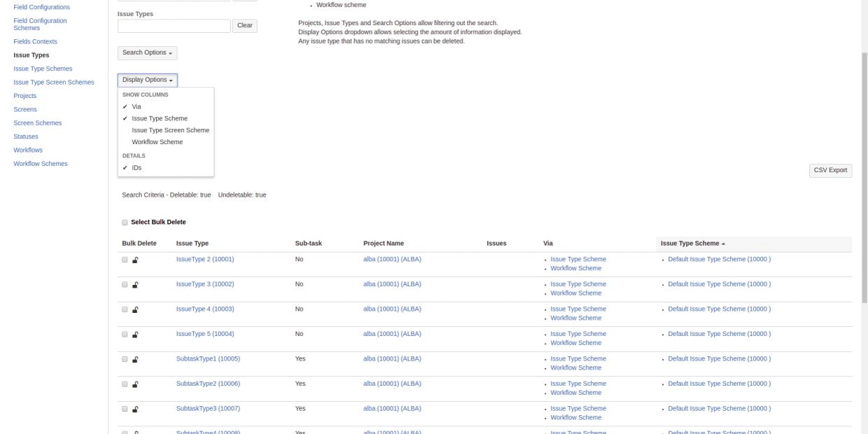Click the unlock icon for IssueType 4 row
868x434 pixels.
135,309
